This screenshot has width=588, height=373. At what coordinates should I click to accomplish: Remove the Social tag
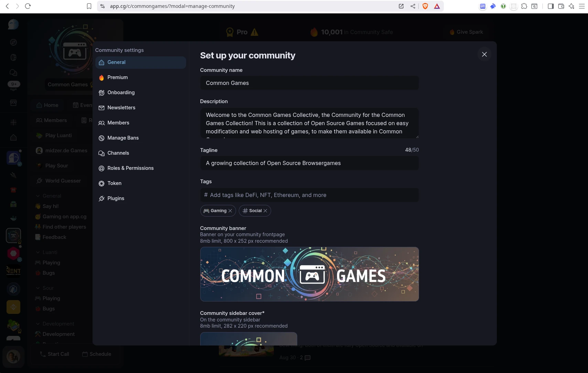coord(265,211)
